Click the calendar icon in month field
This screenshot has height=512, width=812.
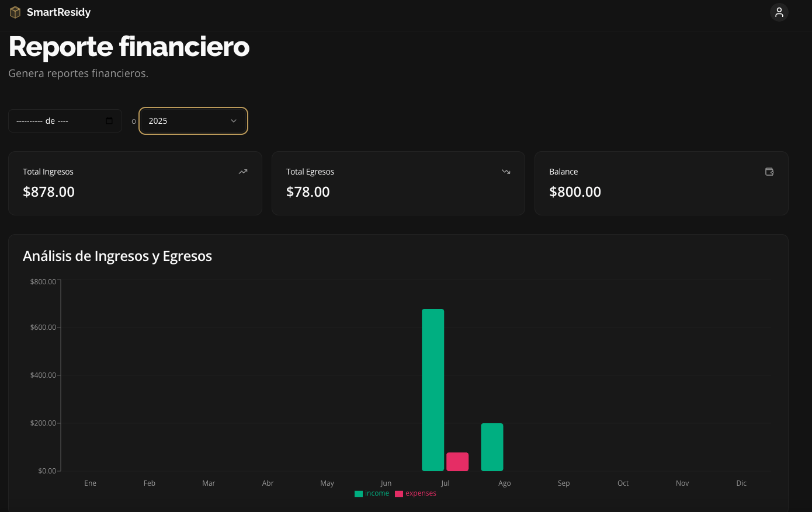click(109, 121)
